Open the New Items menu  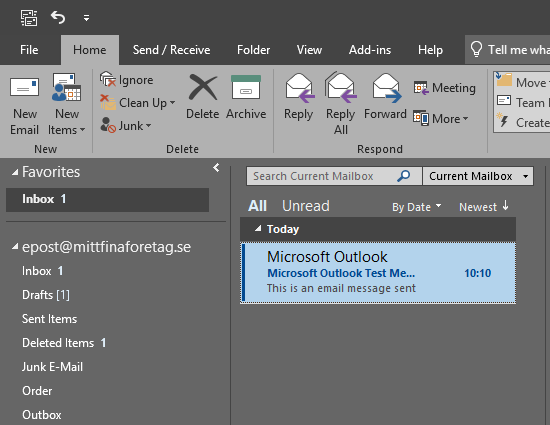[67, 105]
